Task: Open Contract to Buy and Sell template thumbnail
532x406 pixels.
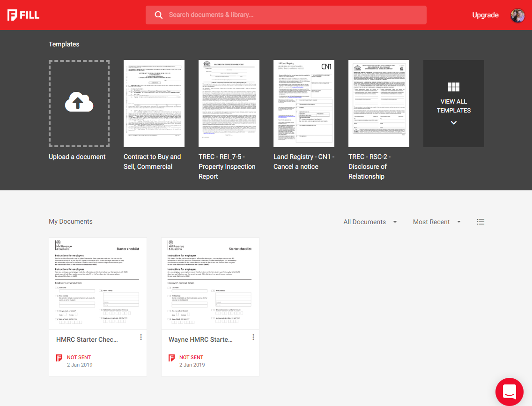Action: (154, 104)
